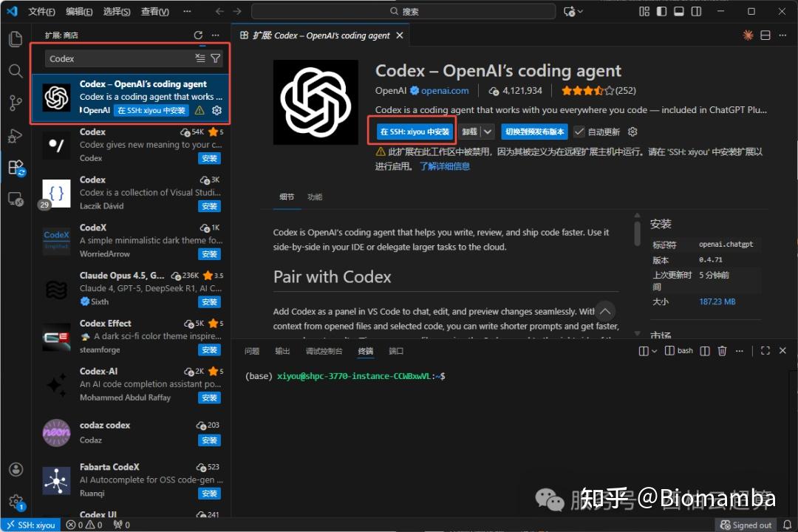
Task: Open the Explorer view in activity bar
Action: 16,39
